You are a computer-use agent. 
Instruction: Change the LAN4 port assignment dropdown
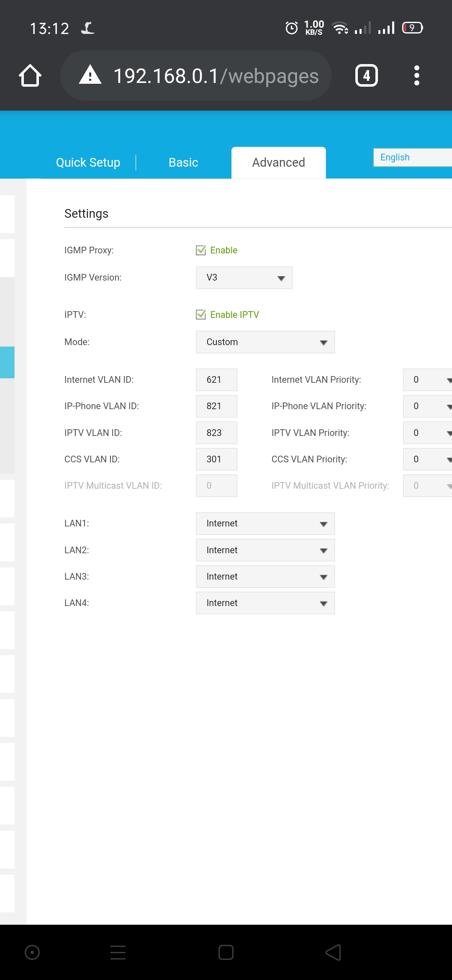(x=265, y=603)
